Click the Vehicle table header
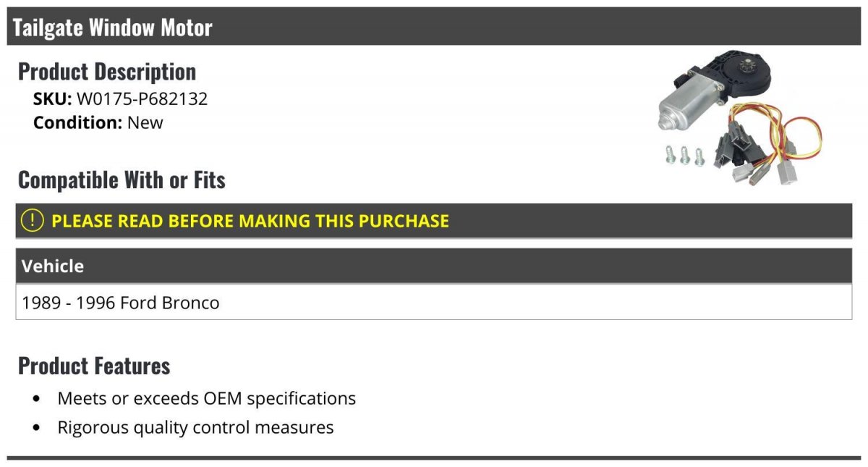This screenshot has width=868, height=467. 434,266
